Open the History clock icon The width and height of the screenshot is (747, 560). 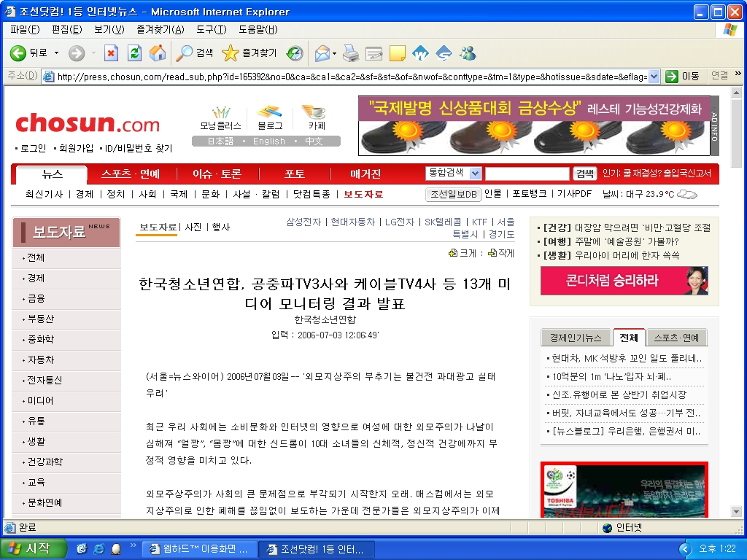[295, 52]
